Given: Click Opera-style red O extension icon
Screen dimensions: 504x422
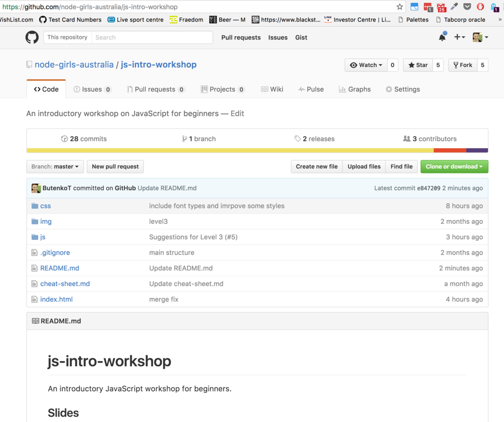Looking at the screenshot, I should pyautogui.click(x=480, y=7).
